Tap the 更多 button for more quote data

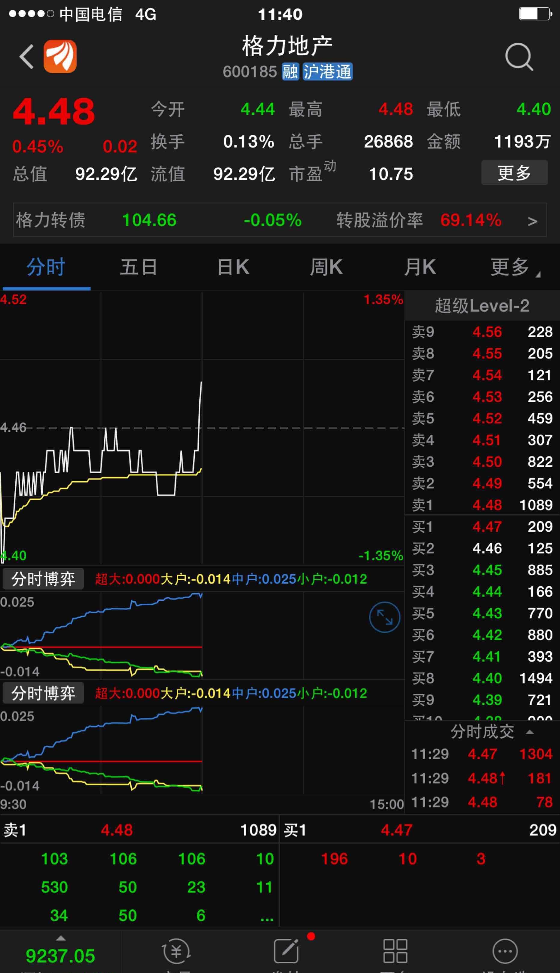coord(514,172)
